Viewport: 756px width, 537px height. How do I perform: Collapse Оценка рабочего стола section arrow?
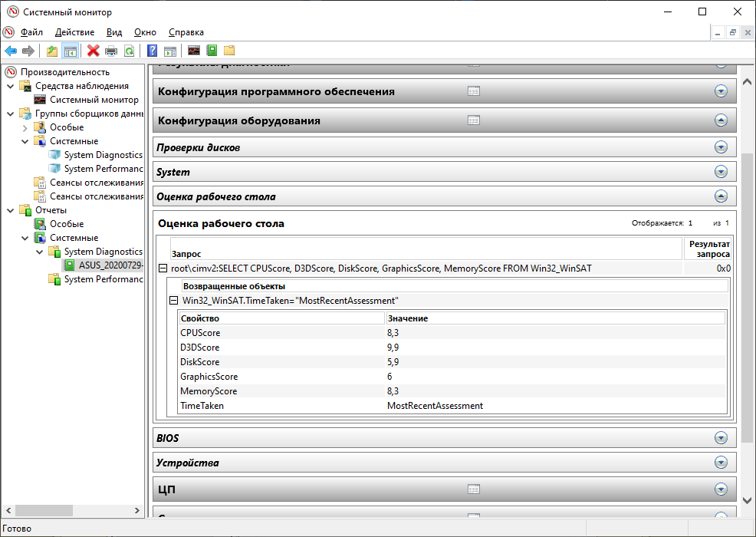click(721, 196)
